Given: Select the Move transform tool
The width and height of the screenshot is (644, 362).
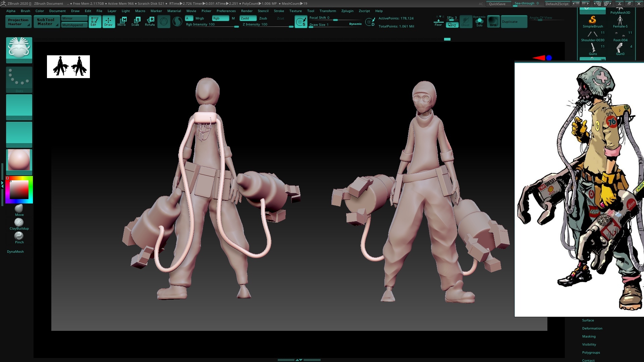Looking at the screenshot, I should (121, 21).
